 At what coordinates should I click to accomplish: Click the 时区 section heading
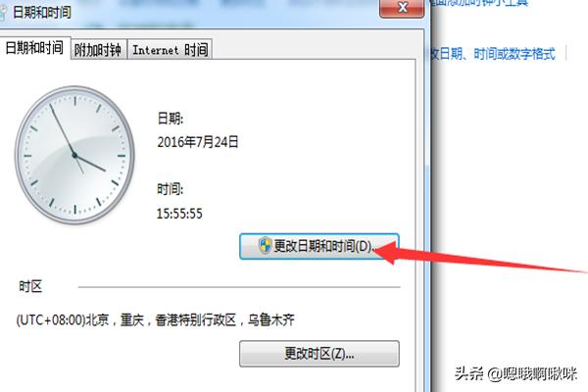pyautogui.click(x=30, y=286)
